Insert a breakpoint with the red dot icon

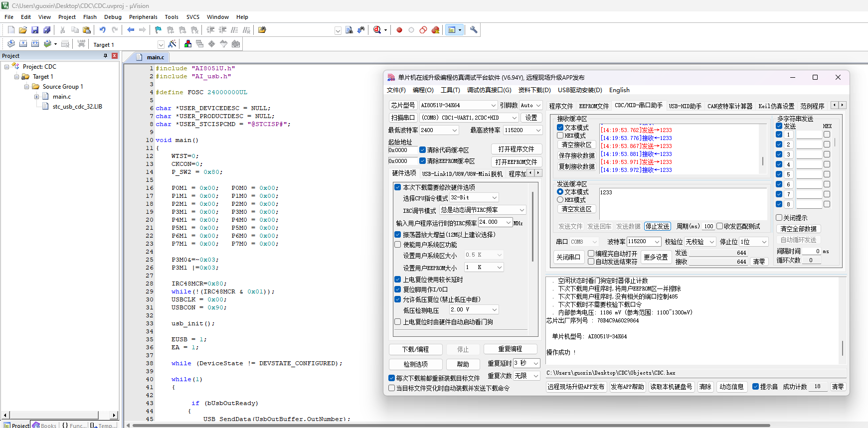tap(399, 30)
